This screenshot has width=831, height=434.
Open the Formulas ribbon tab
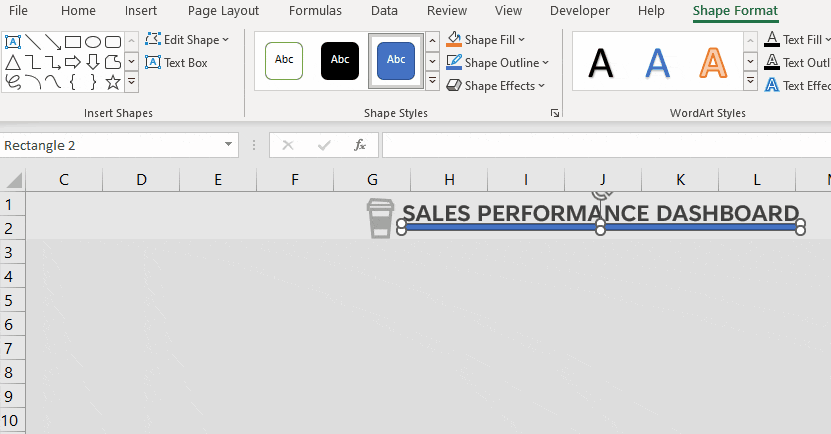coord(315,11)
